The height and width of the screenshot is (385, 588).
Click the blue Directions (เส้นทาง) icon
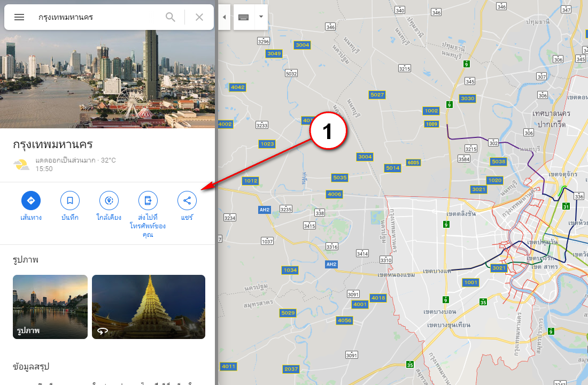pos(31,201)
